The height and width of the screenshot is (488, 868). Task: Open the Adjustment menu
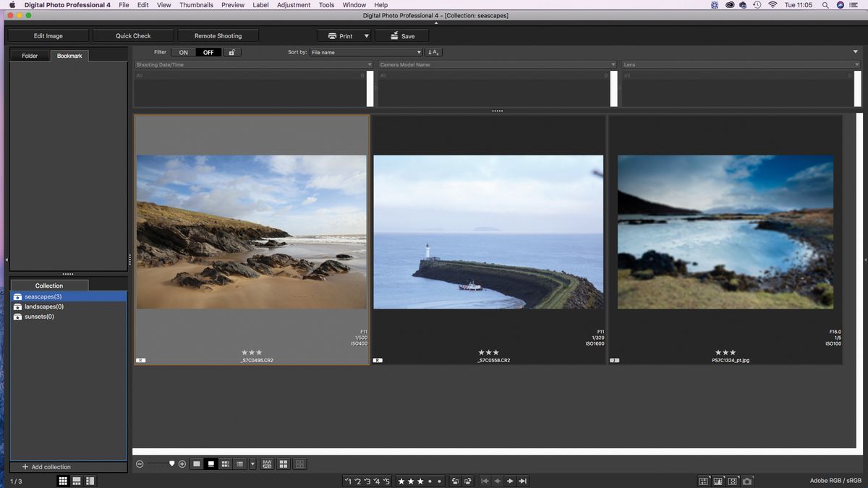[x=293, y=5]
